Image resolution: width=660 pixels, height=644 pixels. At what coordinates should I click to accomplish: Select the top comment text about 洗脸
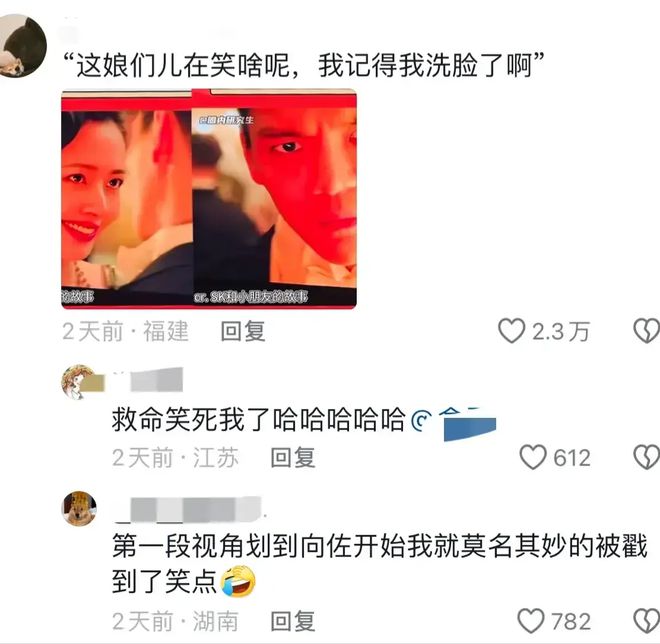point(304,65)
